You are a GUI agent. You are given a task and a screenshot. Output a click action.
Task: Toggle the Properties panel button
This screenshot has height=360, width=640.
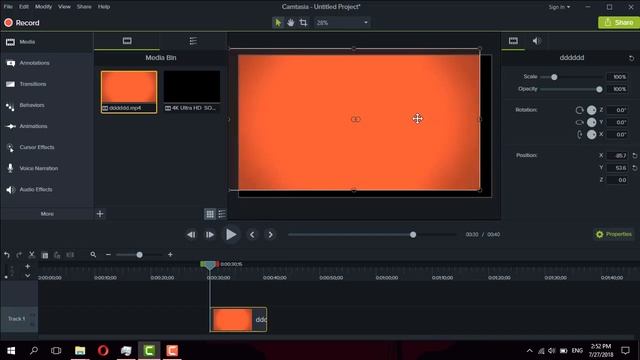(x=613, y=234)
